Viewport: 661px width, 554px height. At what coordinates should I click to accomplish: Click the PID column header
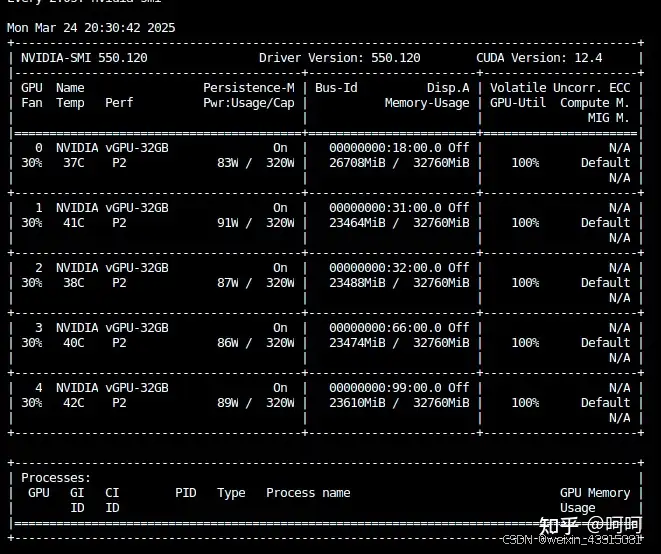(186, 493)
